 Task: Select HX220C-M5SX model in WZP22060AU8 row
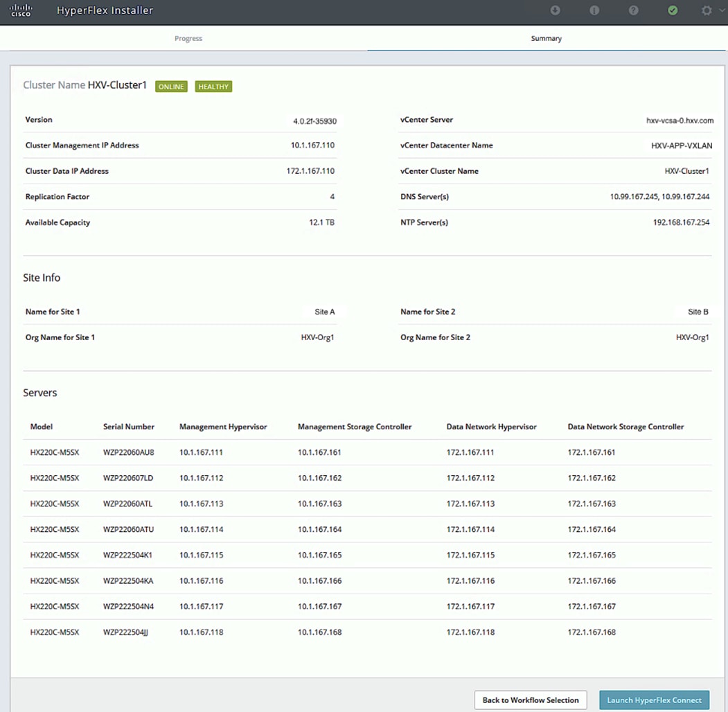54,452
